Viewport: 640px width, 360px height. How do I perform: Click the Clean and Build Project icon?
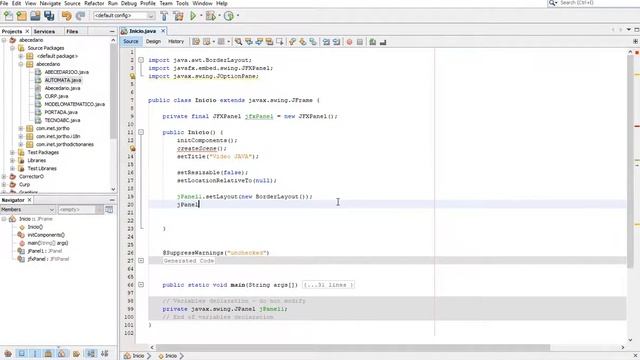tap(178, 16)
